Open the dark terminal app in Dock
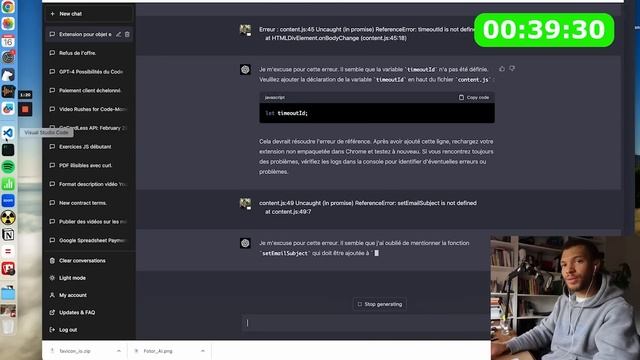Screen dimensions: 640x360 pyautogui.click(x=8, y=150)
